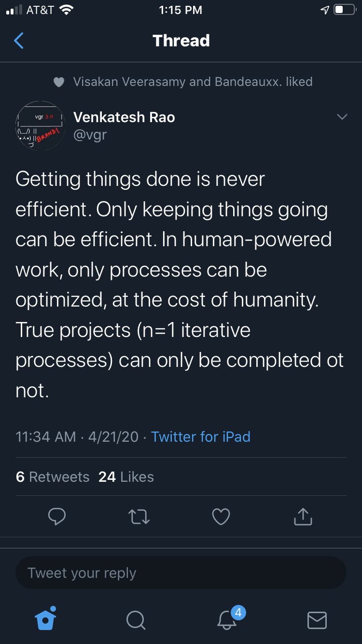Open Direct Messages envelope icon
Image resolution: width=362 pixels, height=644 pixels.
[x=317, y=620]
